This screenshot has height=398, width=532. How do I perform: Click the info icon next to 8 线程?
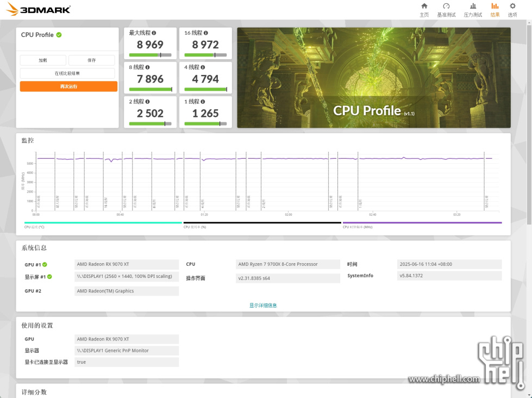148,67
